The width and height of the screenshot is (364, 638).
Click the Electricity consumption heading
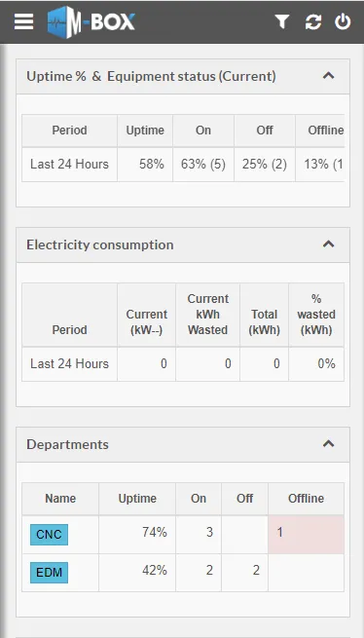[x=100, y=244]
